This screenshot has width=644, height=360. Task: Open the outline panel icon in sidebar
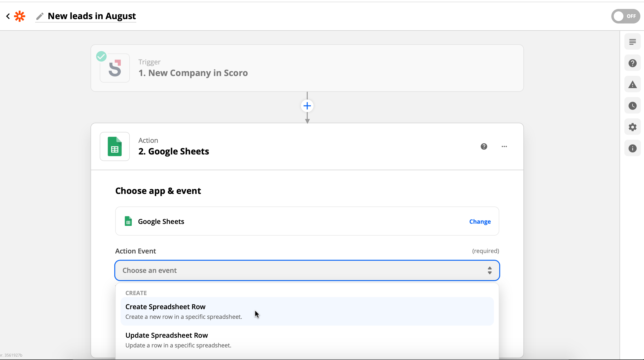point(632,42)
